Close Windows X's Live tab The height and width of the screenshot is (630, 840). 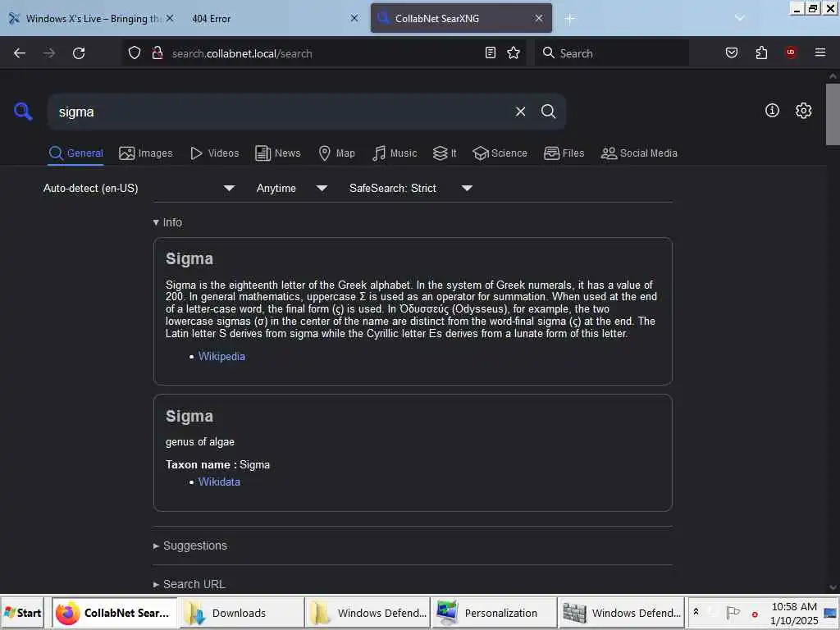[170, 18]
